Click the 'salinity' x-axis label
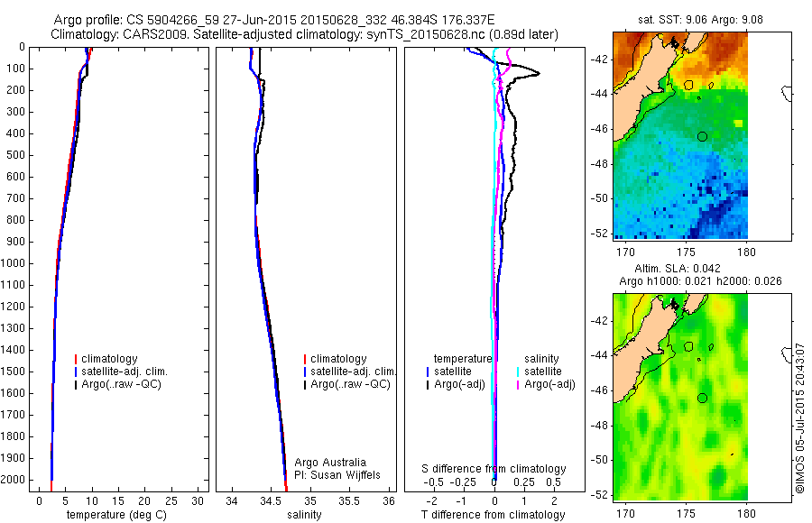Screen dimensions: 812x523 tap(304, 515)
